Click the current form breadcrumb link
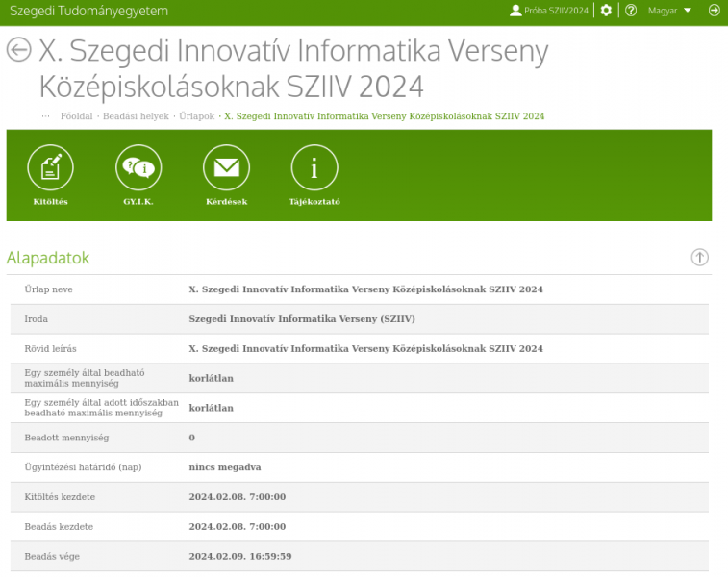The image size is (728, 577). pos(385,116)
